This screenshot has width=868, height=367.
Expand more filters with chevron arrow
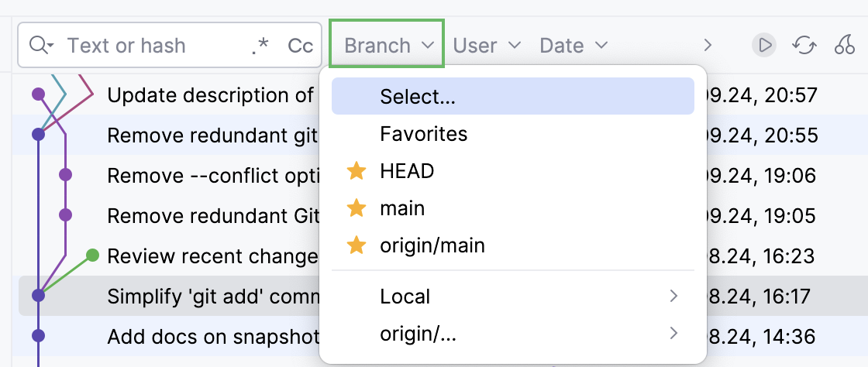click(x=707, y=46)
